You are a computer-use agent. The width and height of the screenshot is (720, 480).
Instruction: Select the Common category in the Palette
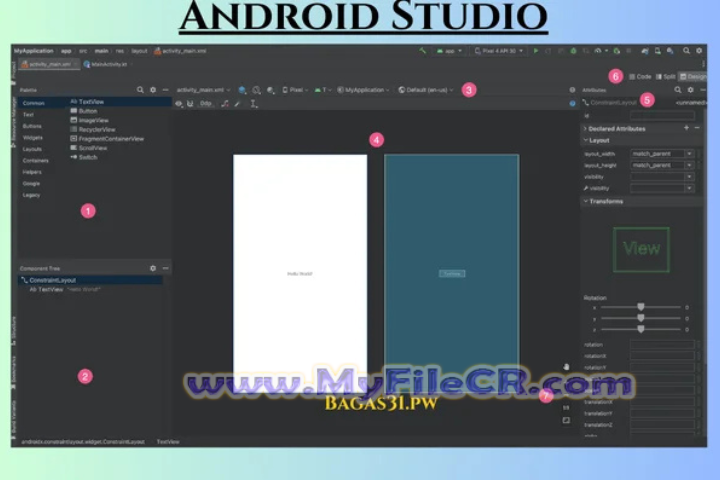pyautogui.click(x=34, y=103)
